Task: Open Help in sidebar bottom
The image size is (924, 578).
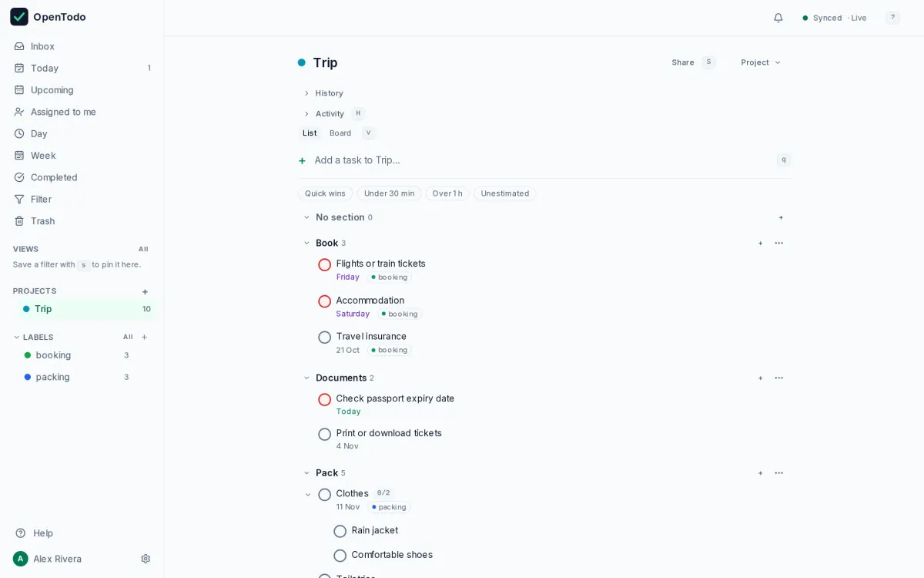Action: [x=35, y=533]
